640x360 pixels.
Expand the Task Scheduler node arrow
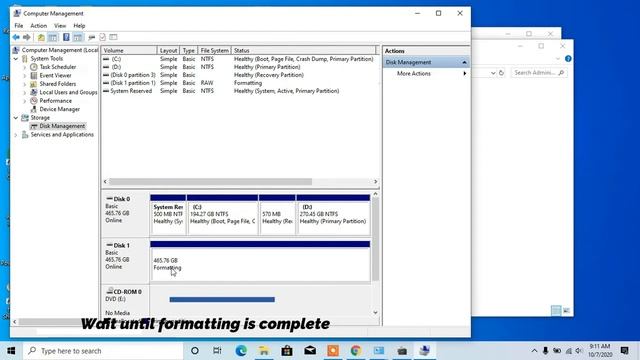(x=24, y=67)
